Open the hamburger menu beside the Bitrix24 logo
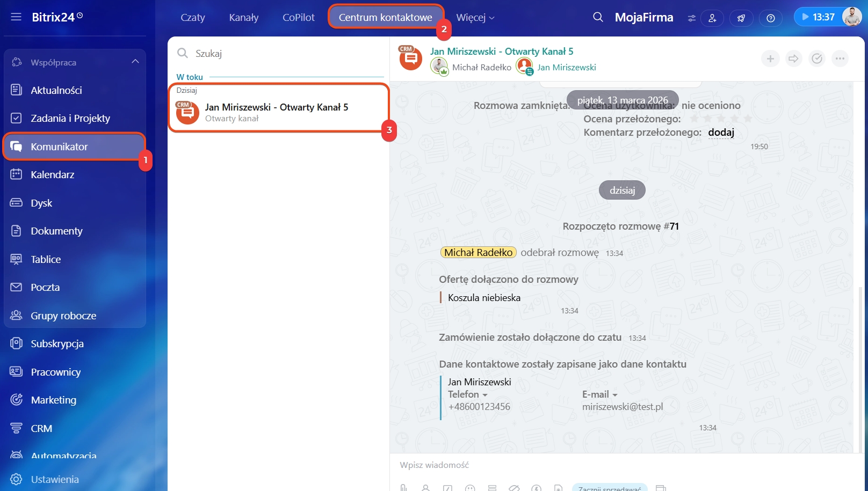This screenshot has width=868, height=491. pos(16,17)
